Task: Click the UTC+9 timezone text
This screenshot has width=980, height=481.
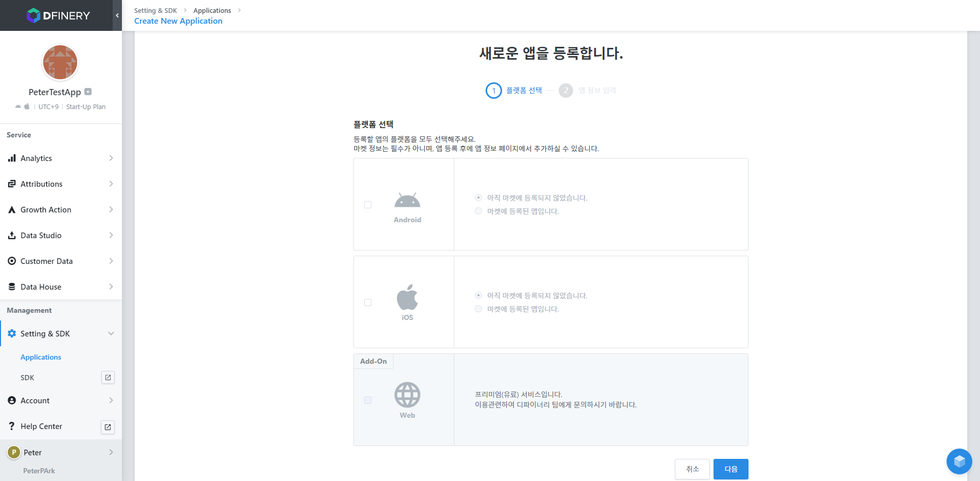Action: (48, 106)
